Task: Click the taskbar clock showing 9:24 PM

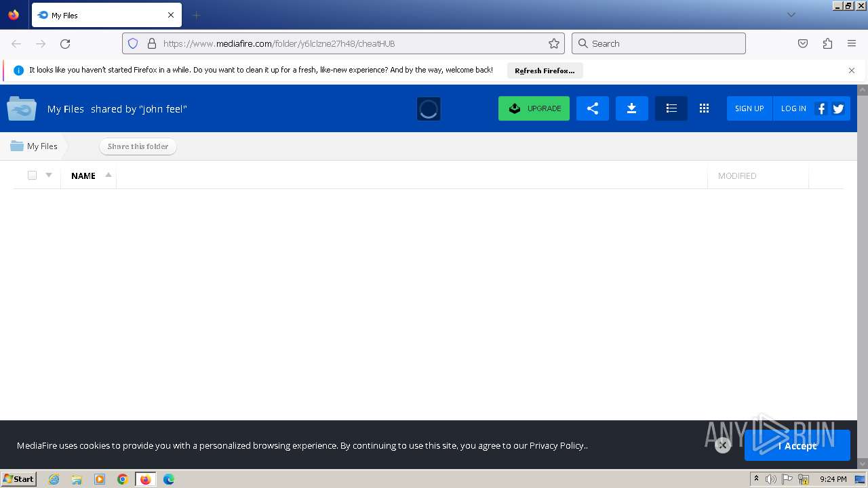Action: [x=833, y=479]
